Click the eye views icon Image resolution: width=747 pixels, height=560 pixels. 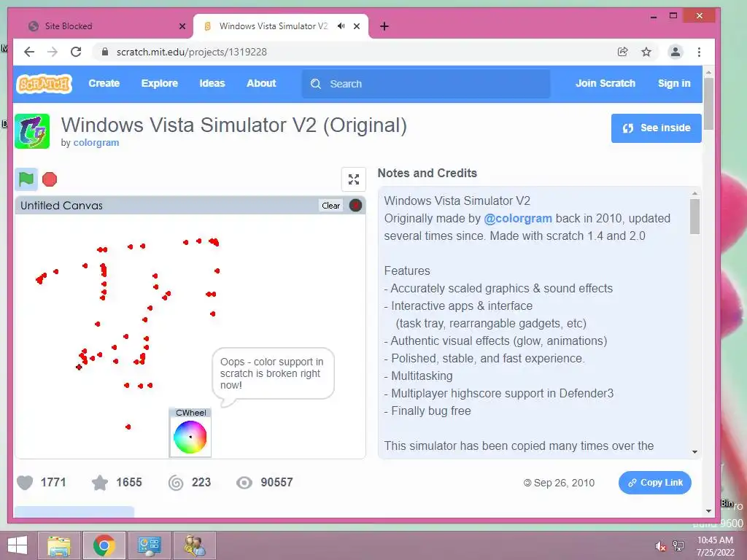tap(244, 483)
